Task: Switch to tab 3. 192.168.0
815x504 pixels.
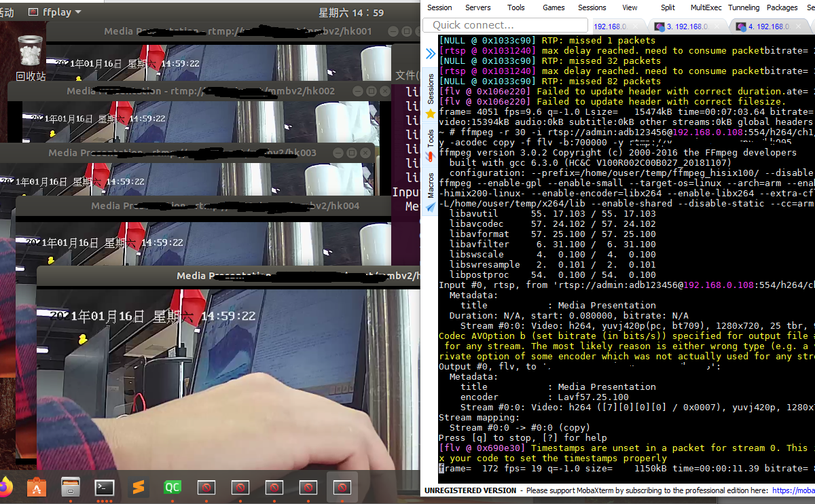Action: pyautogui.click(x=688, y=26)
